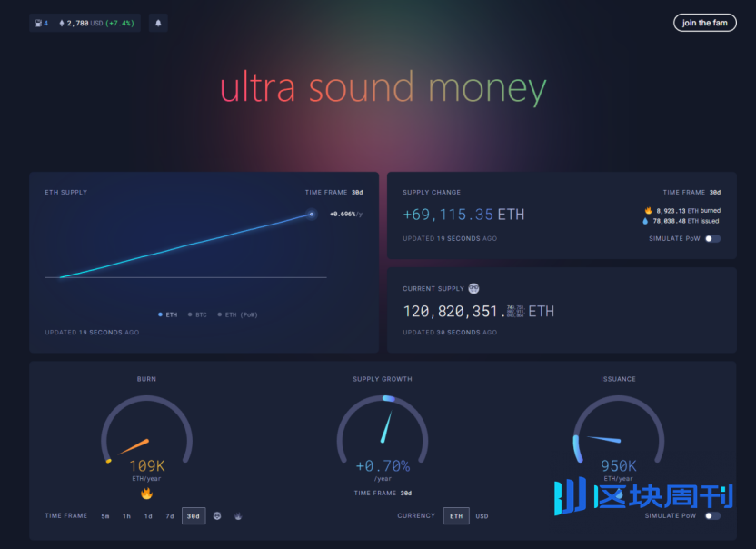The image size is (756, 549).
Task: Select the fire time frame icon
Action: (238, 515)
